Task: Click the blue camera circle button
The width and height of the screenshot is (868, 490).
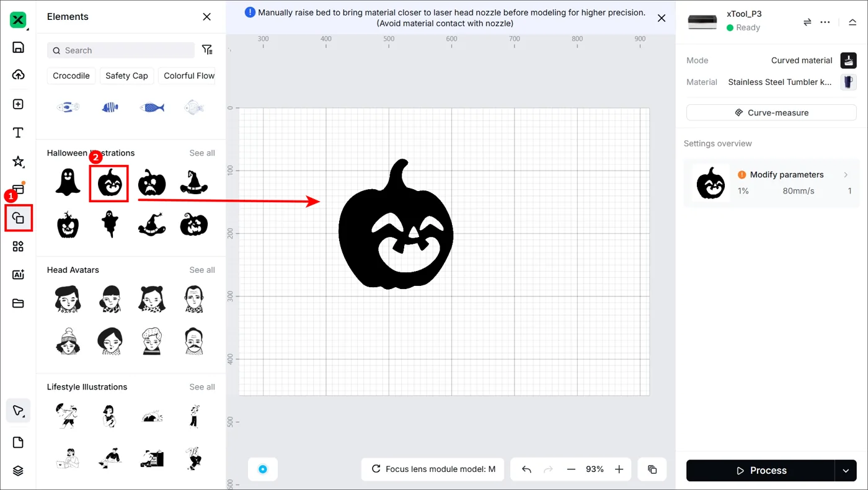Action: pyautogui.click(x=262, y=470)
